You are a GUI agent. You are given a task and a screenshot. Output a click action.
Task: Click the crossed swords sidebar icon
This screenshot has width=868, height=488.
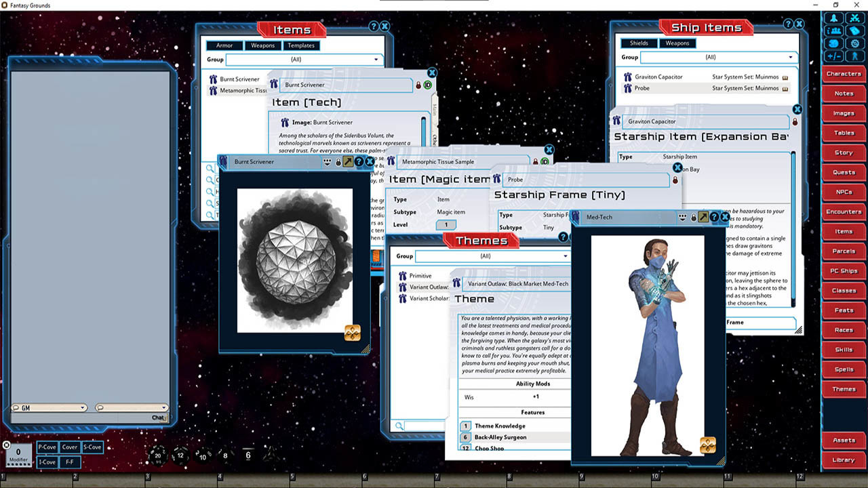tap(855, 18)
